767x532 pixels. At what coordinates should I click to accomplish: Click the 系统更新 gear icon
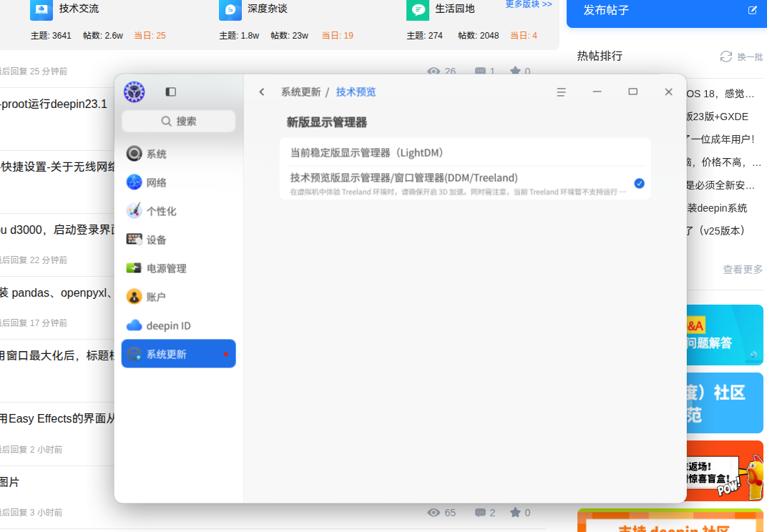pyautogui.click(x=134, y=353)
